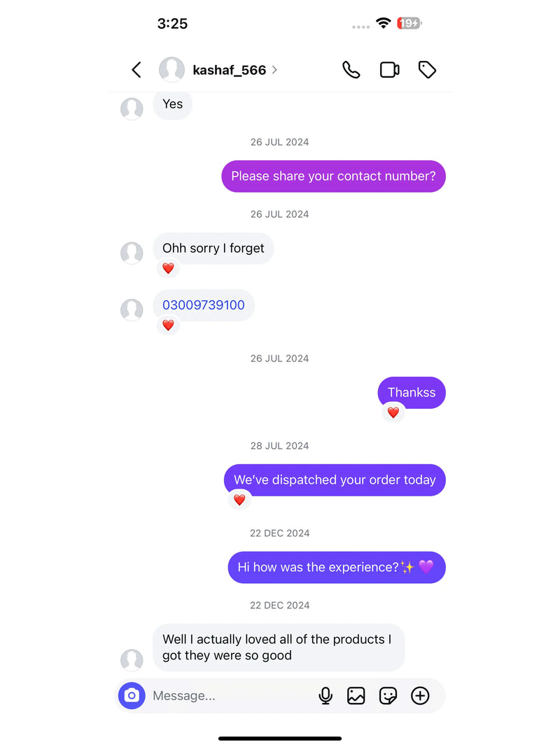Open camera from the blue camera button
Screen dimensions: 560x747
coord(132,696)
